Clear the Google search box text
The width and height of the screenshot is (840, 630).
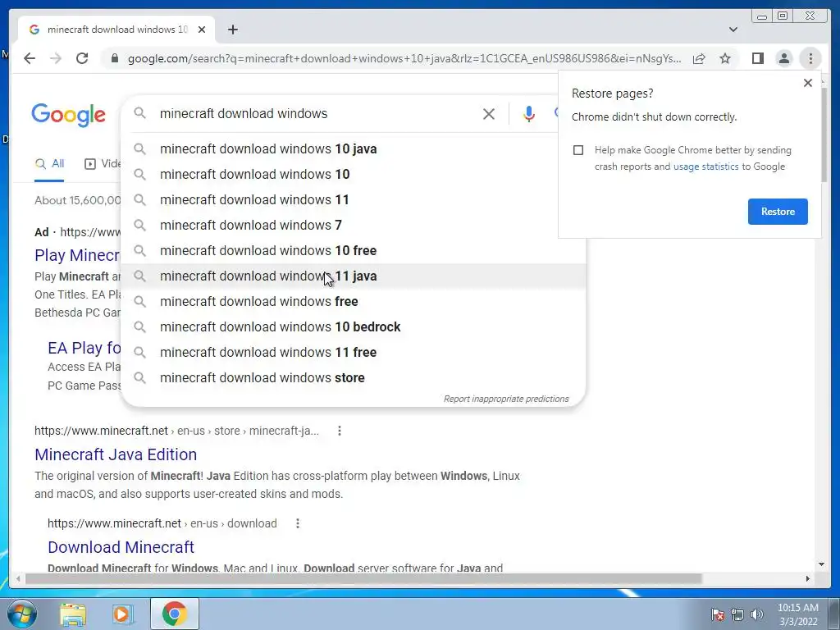tap(489, 113)
